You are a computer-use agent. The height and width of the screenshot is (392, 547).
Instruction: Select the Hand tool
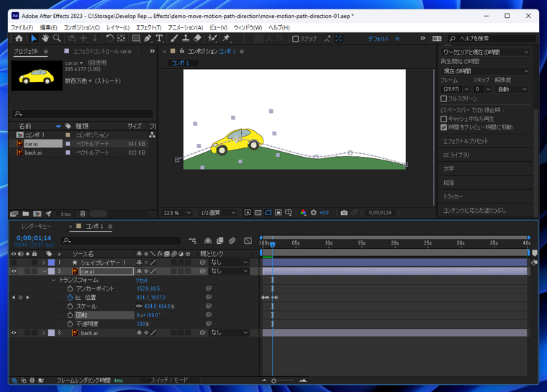45,38
